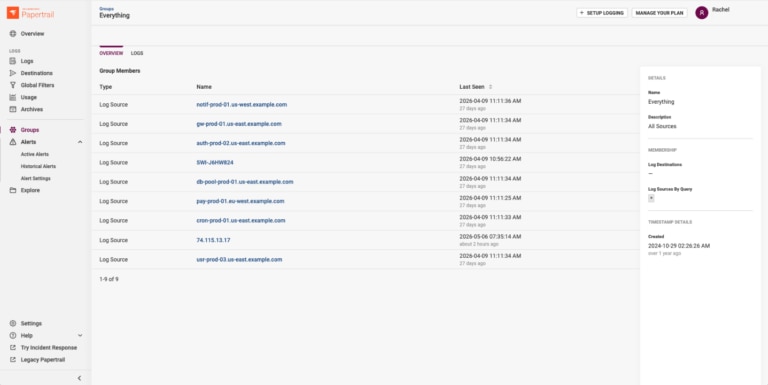The width and height of the screenshot is (768, 385).
Task: Click the Settings gear icon
Action: tap(13, 324)
